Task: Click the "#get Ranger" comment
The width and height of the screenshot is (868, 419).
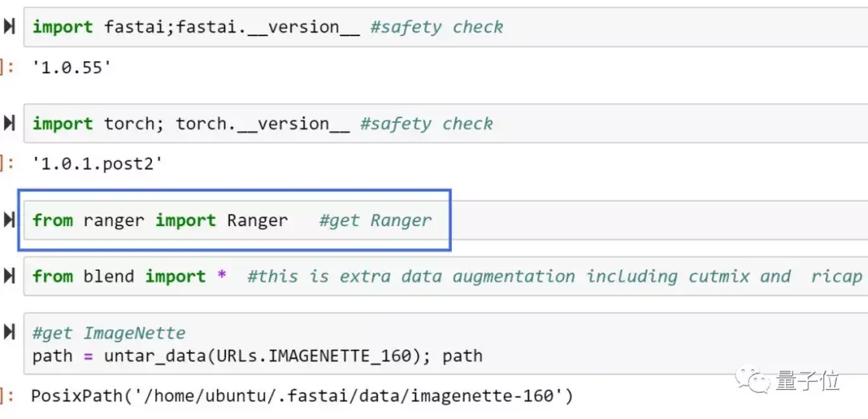Action: [375, 220]
